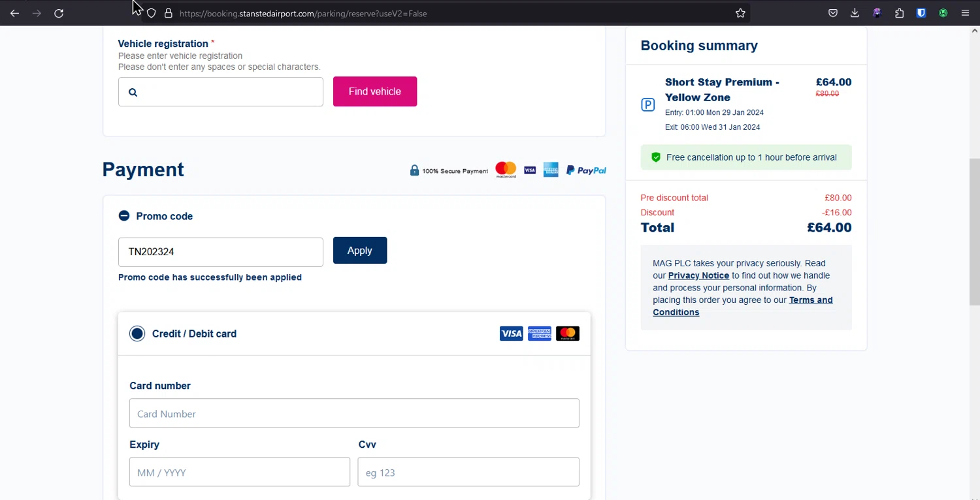The height and width of the screenshot is (500, 980).
Task: Focus the vehicle registration input field
Action: [221, 92]
